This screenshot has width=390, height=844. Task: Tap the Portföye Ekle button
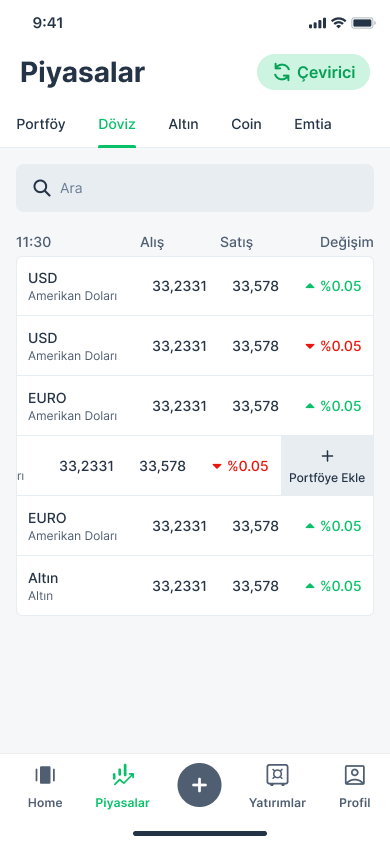[327, 466]
